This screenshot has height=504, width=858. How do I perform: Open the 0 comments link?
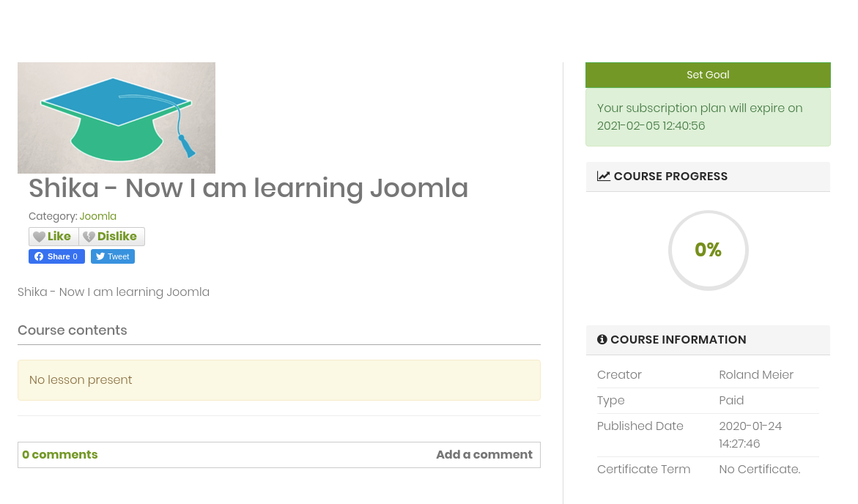(60, 455)
